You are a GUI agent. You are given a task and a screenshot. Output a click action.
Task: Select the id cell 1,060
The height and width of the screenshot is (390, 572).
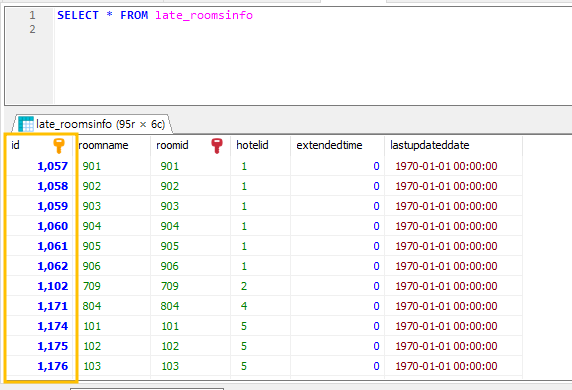[40, 227]
